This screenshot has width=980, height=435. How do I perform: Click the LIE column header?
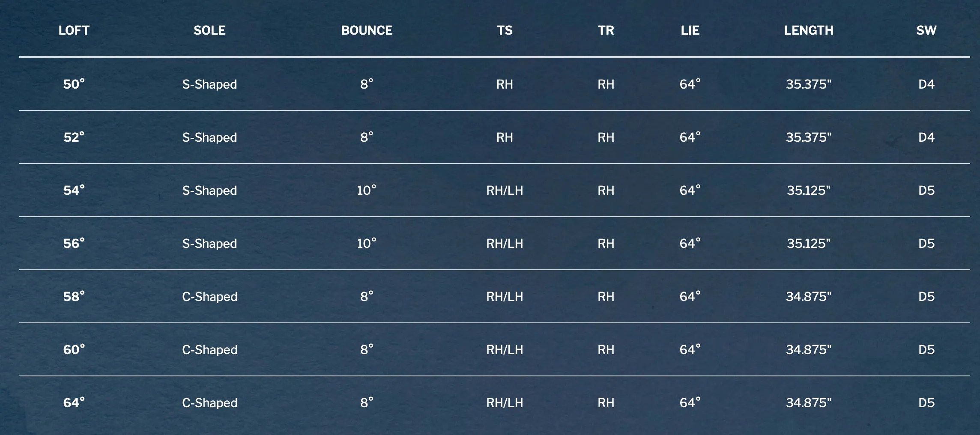pos(690,30)
